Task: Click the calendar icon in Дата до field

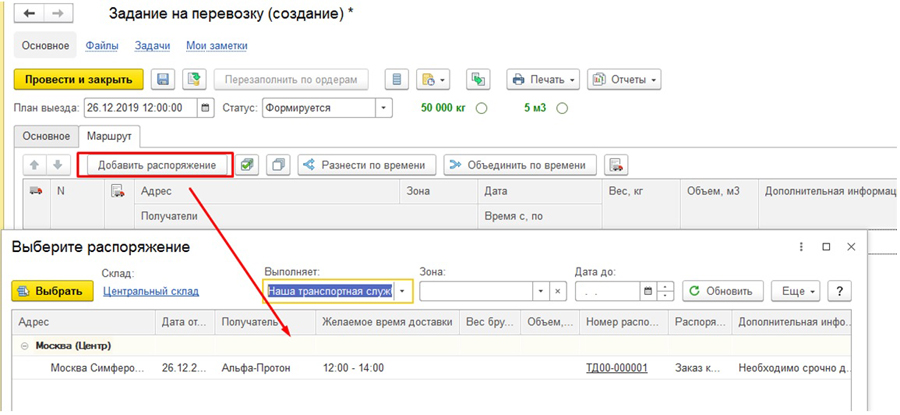Action: pyautogui.click(x=648, y=291)
